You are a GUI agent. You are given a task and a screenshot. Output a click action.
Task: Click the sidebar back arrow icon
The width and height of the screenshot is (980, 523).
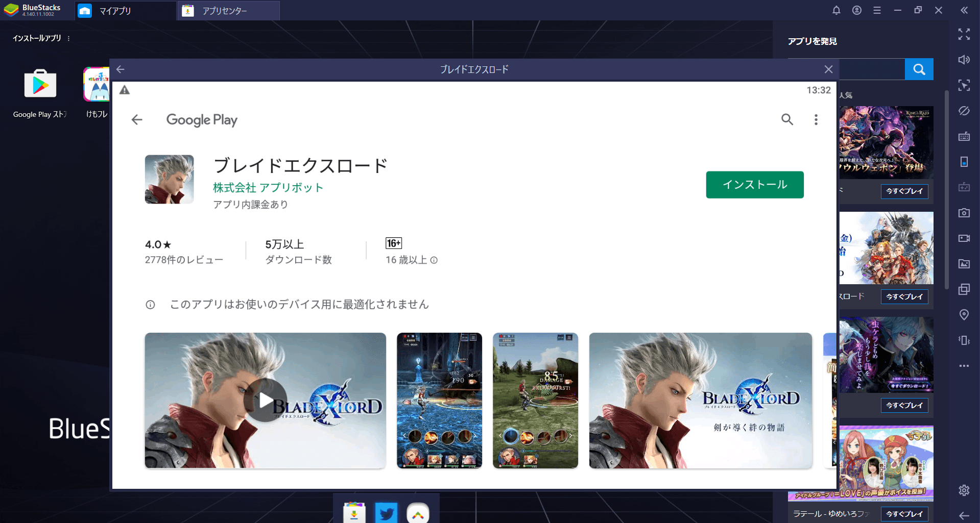[x=964, y=516]
